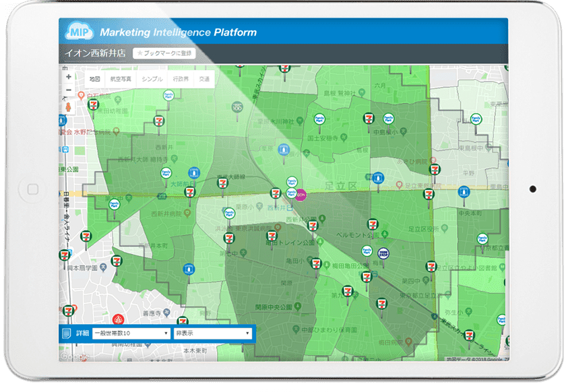The height and width of the screenshot is (392, 566).
Task: Click the 関原中央公園 park label
Action: tap(274, 307)
